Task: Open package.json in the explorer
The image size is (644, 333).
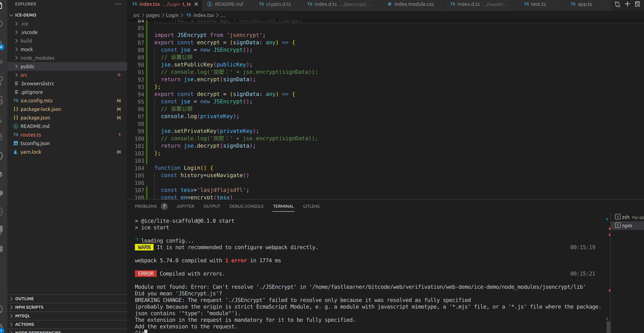Action: (x=35, y=118)
